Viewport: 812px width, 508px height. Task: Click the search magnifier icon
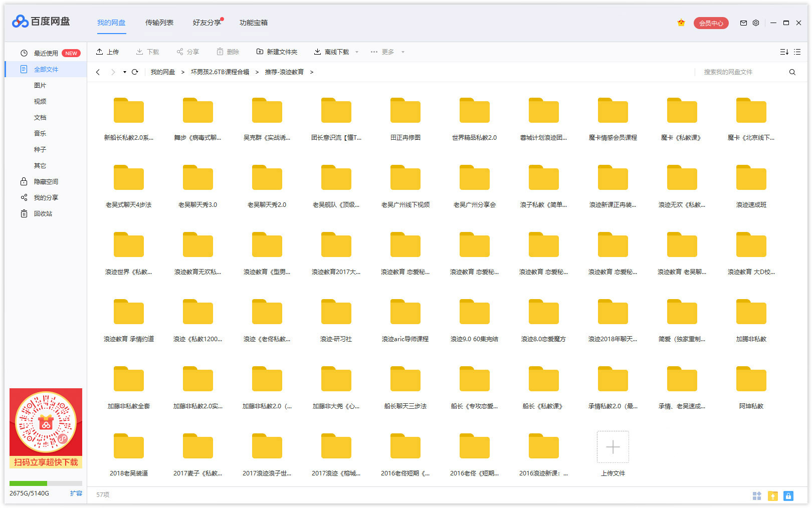click(x=792, y=72)
